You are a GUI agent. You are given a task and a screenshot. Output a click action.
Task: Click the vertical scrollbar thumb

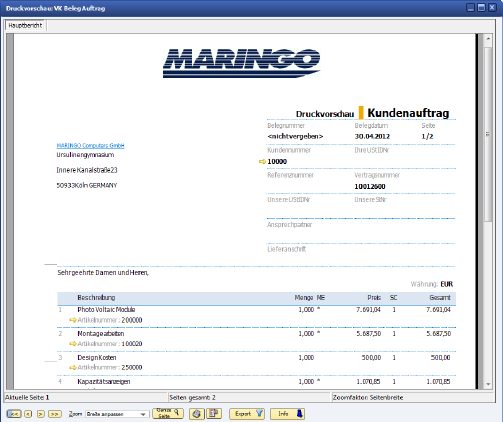pos(488,134)
